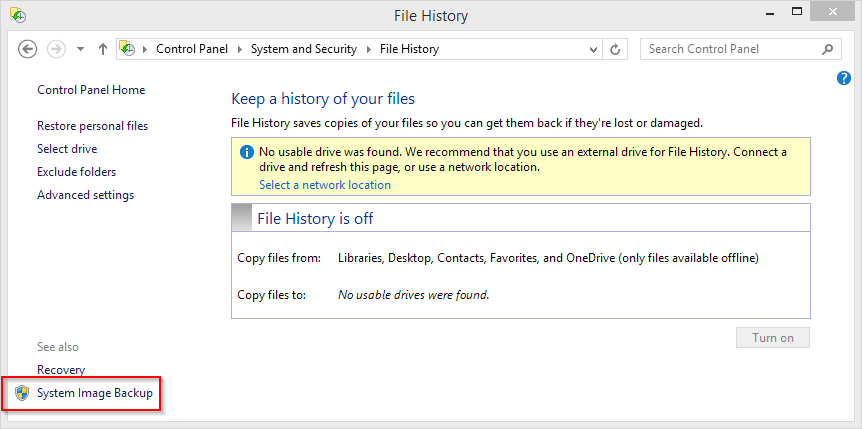Click the blue info icon in yellow banner

(246, 153)
